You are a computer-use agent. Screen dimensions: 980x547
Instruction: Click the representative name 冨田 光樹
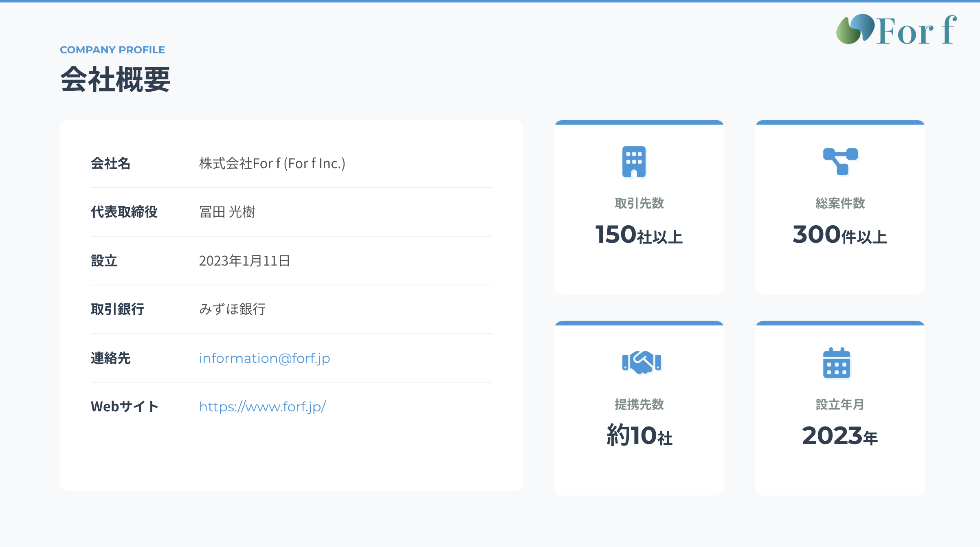pyautogui.click(x=227, y=212)
